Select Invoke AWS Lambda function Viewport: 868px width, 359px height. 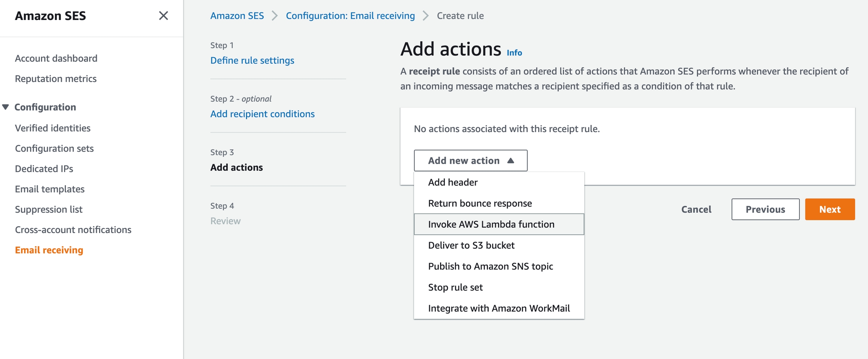pos(491,225)
